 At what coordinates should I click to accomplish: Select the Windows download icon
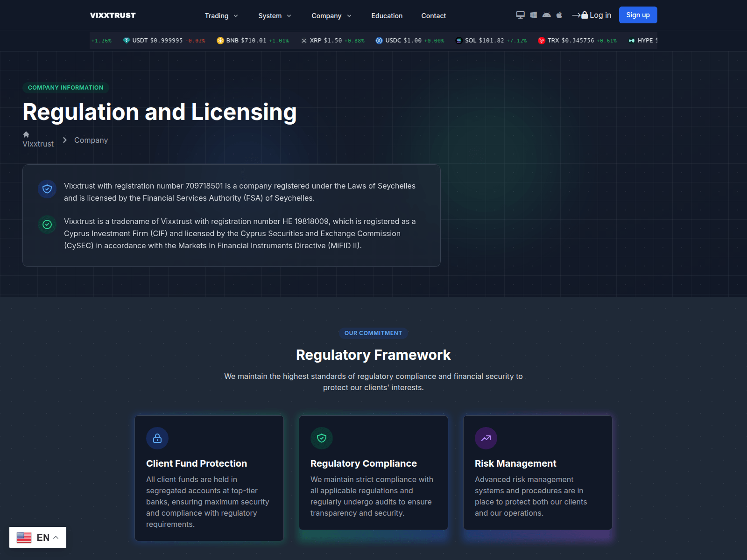point(534,15)
